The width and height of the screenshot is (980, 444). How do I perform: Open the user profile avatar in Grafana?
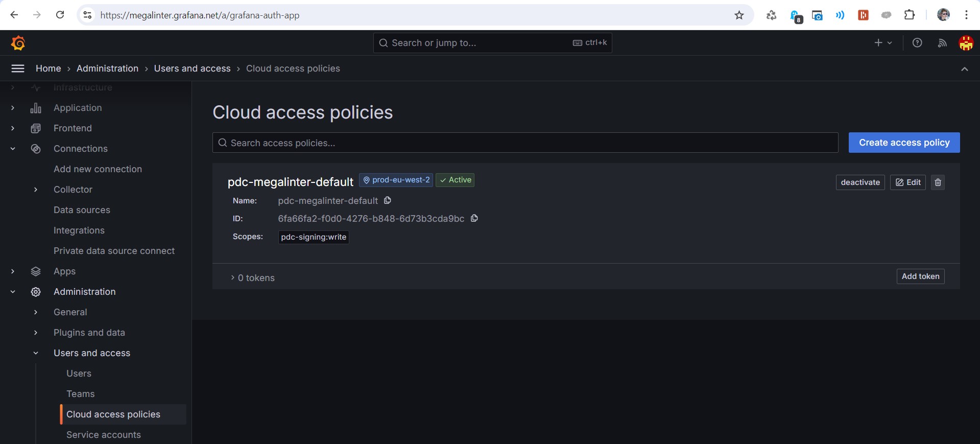pyautogui.click(x=966, y=43)
